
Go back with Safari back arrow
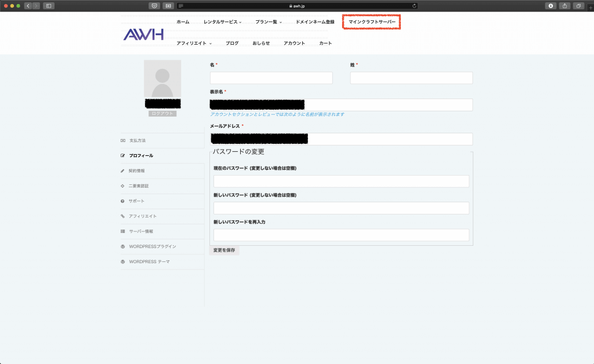28,6
